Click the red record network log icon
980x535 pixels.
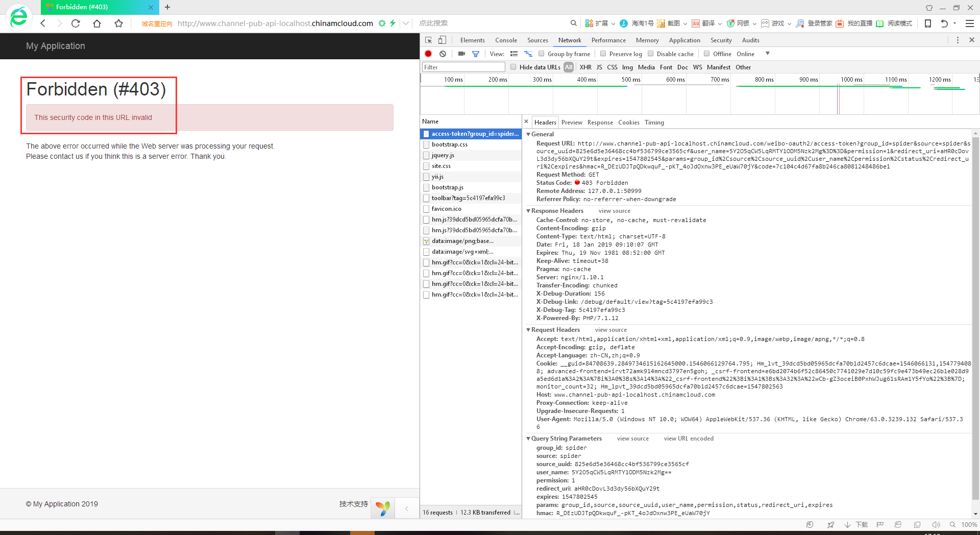(x=428, y=54)
